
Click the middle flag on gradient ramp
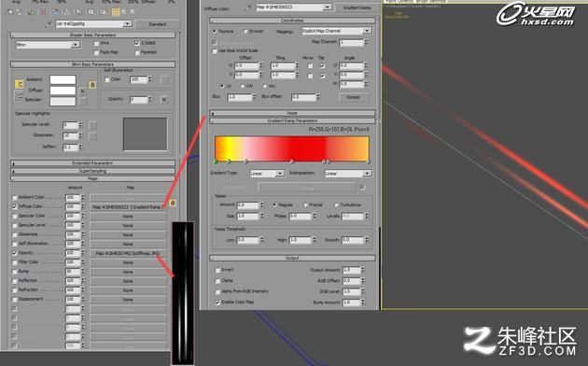pos(292,162)
